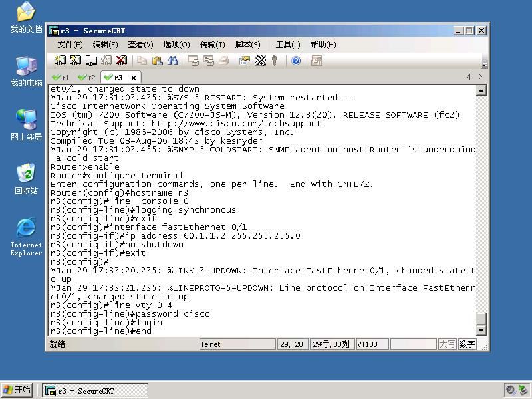Click the 数字 Num Lock indicator
The height and width of the screenshot is (399, 532).
tap(467, 344)
